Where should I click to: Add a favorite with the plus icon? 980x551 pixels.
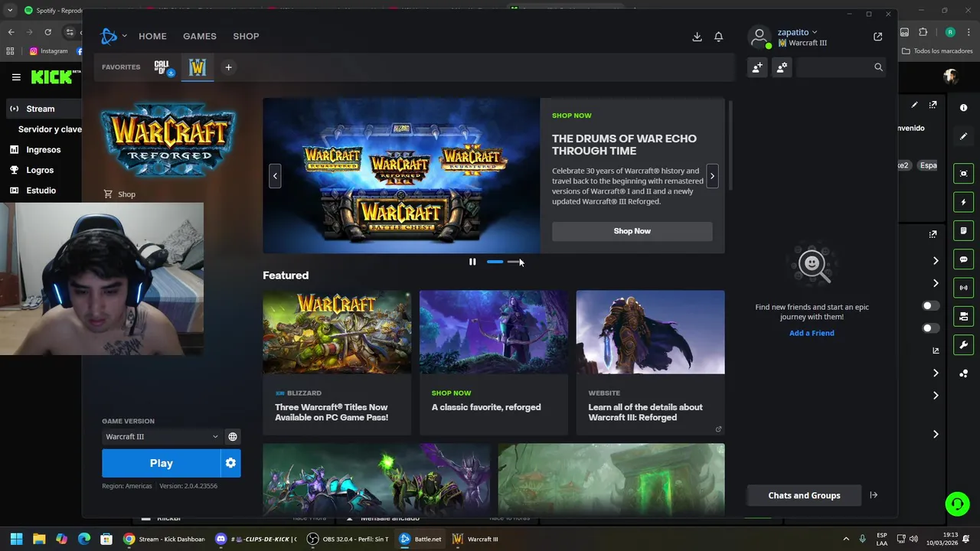point(228,67)
